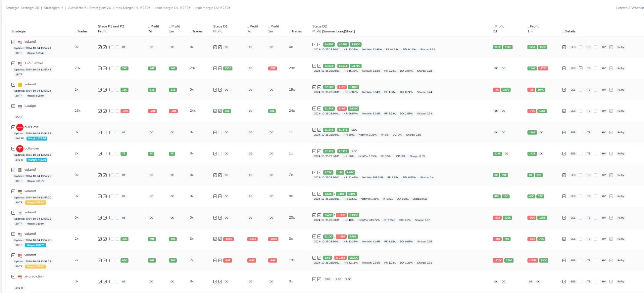Click the Details column header
This screenshot has height=293, width=644.
569,31
